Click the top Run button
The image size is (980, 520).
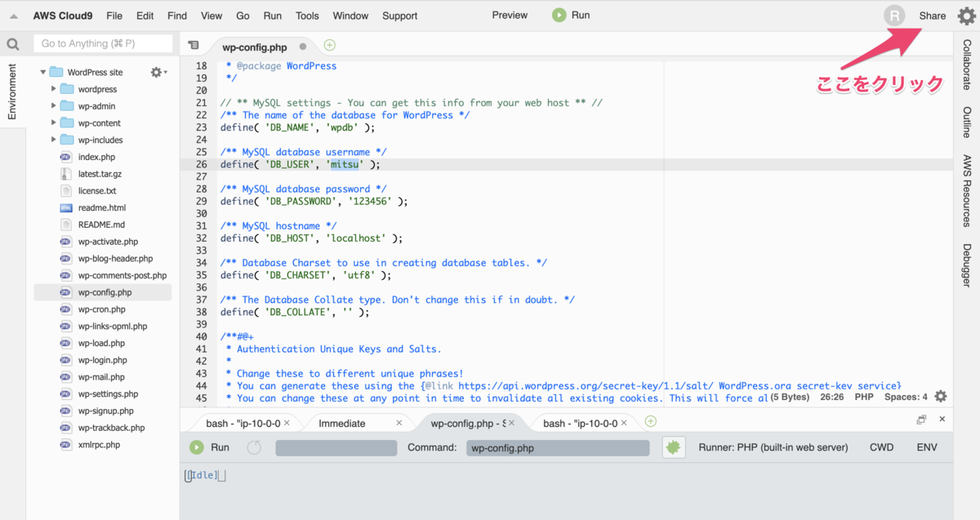coord(571,15)
